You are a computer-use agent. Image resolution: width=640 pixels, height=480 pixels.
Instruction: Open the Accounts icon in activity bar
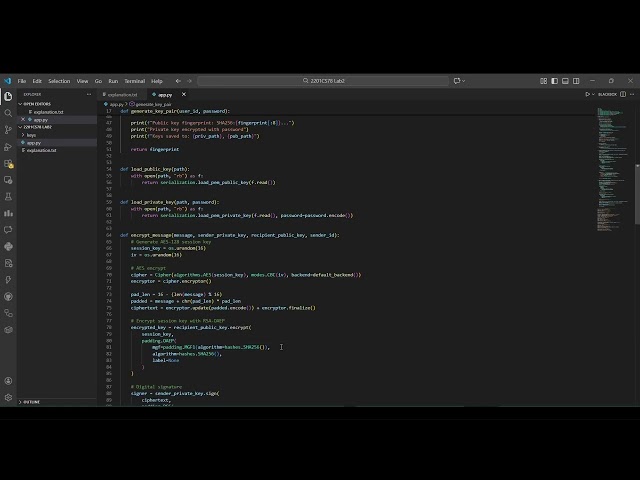click(x=8, y=381)
